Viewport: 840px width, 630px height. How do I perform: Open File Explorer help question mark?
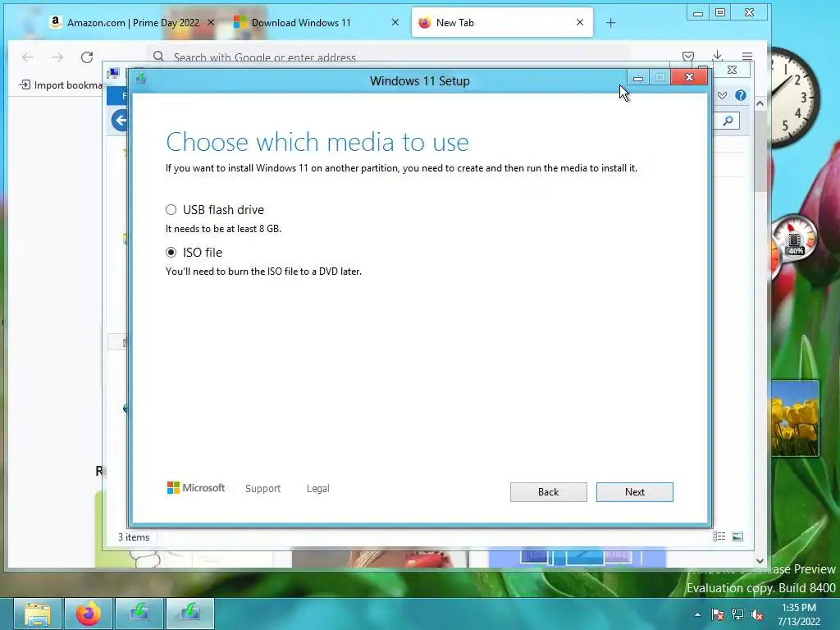pyautogui.click(x=741, y=95)
